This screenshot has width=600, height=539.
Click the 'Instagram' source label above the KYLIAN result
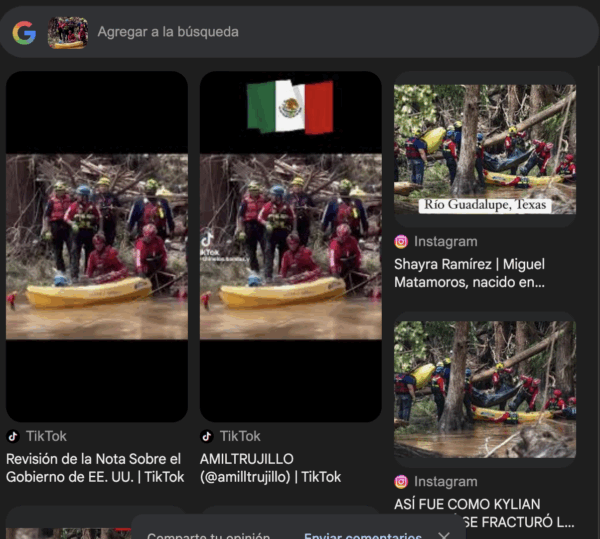click(446, 482)
